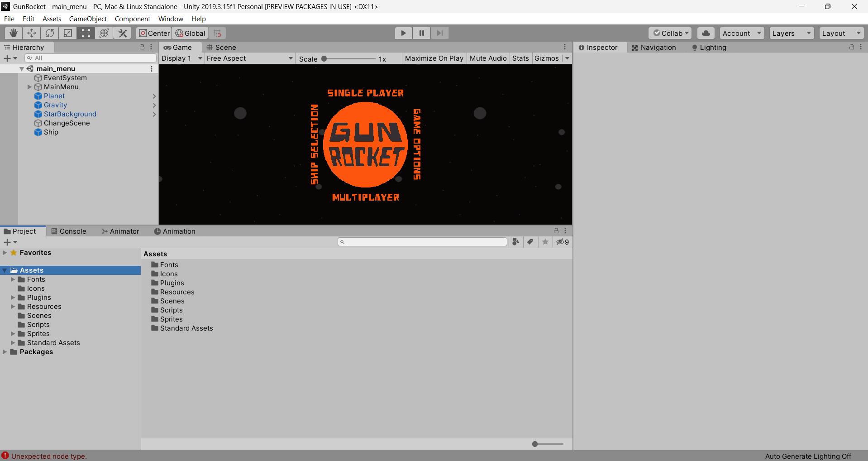
Task: Toggle Maximize On Play
Action: [434, 58]
